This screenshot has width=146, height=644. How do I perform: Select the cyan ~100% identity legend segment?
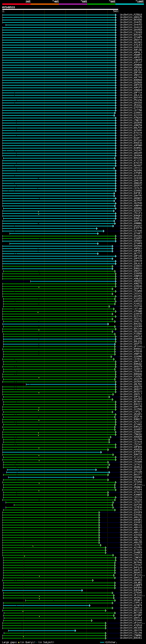point(130,4)
